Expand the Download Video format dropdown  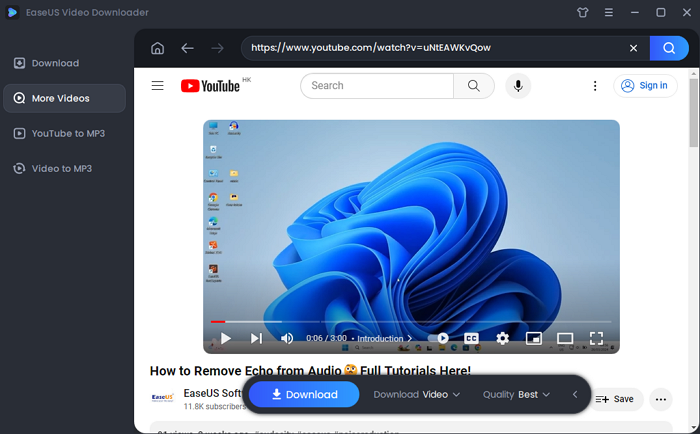416,395
